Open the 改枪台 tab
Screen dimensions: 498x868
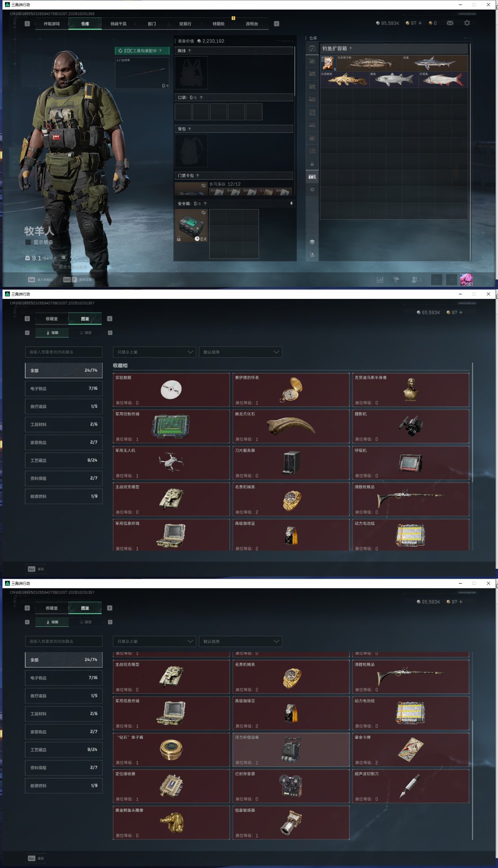(251, 24)
